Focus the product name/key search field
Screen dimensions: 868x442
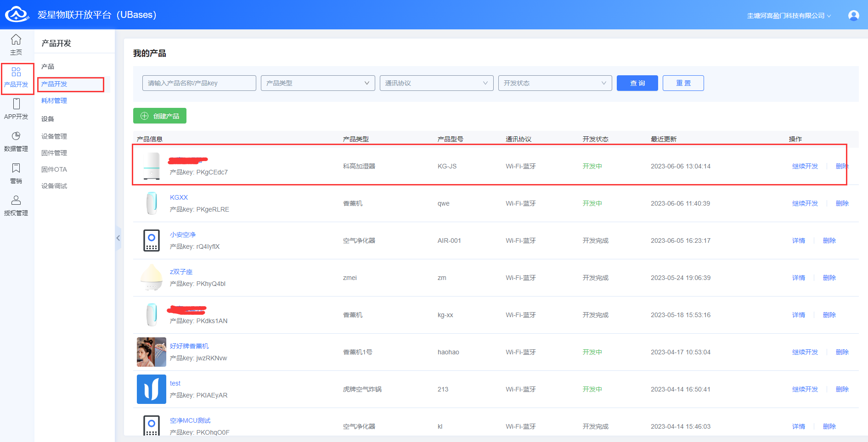click(x=199, y=83)
